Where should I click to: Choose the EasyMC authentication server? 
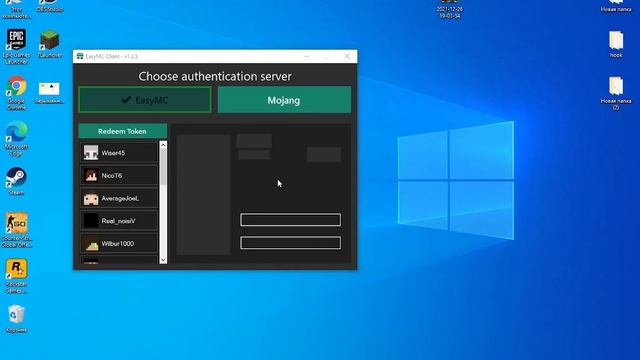(145, 100)
